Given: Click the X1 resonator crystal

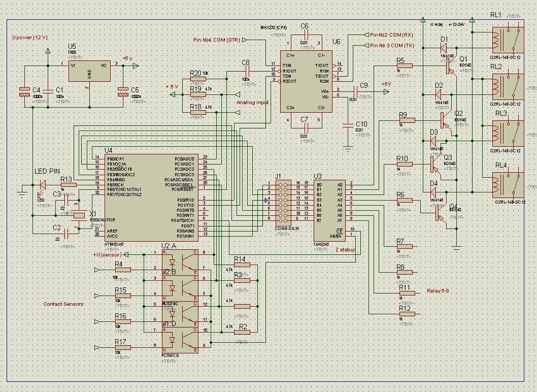Looking at the screenshot, I should click(79, 215).
